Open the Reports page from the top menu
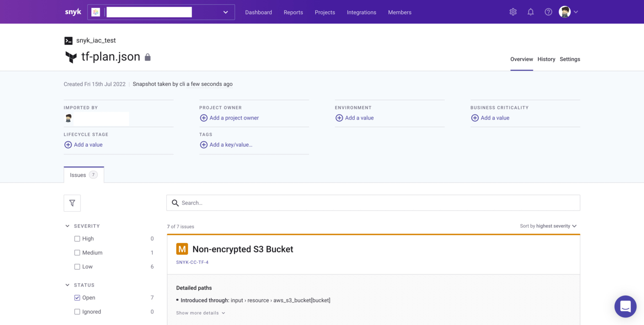This screenshot has width=644, height=325. tap(293, 12)
